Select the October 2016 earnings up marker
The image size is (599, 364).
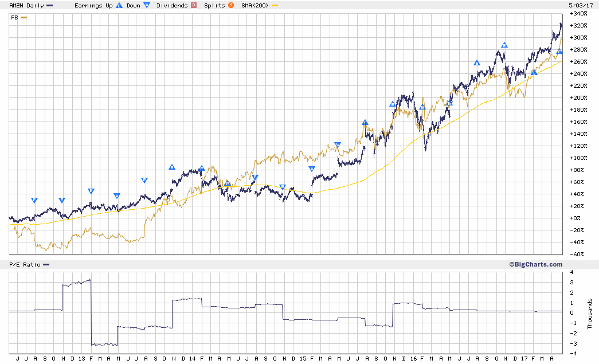(504, 45)
